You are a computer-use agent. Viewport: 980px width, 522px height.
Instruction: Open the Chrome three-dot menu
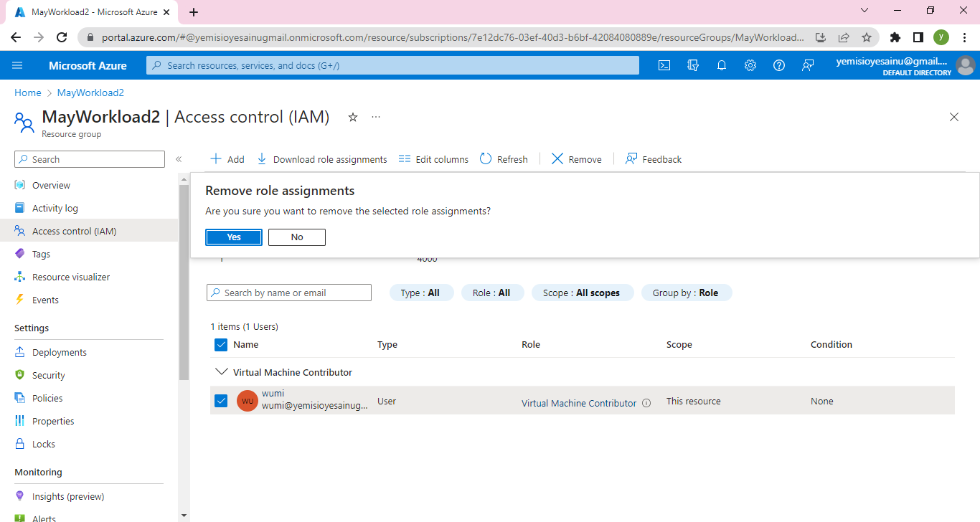click(964, 37)
